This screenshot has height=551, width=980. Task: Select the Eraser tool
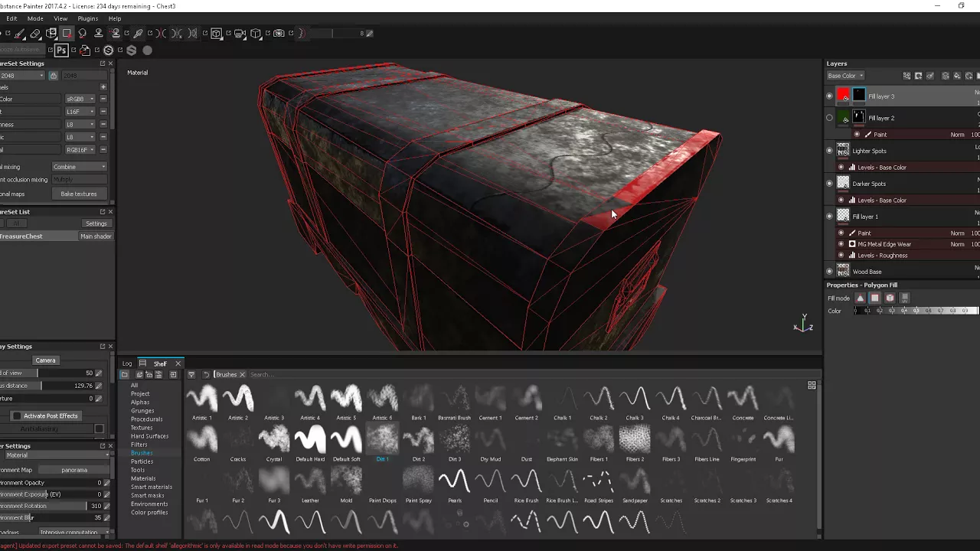tap(35, 33)
